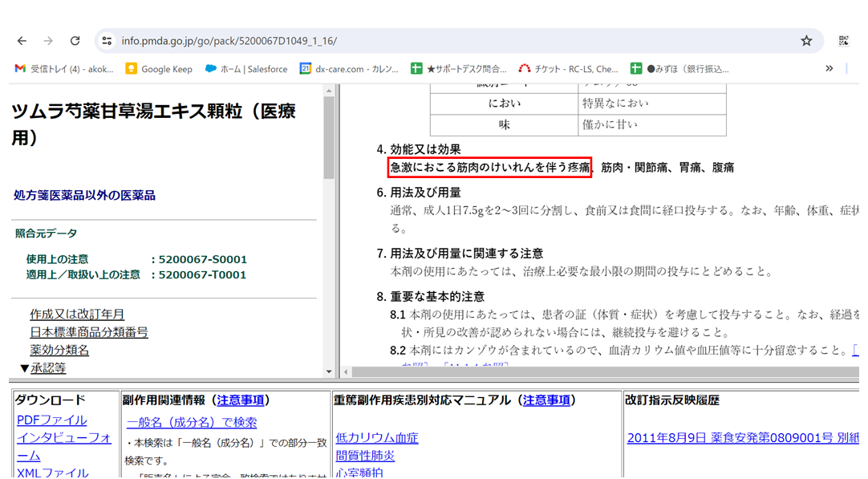Open the QR code extension icon
868x479 pixels.
pos(844,41)
